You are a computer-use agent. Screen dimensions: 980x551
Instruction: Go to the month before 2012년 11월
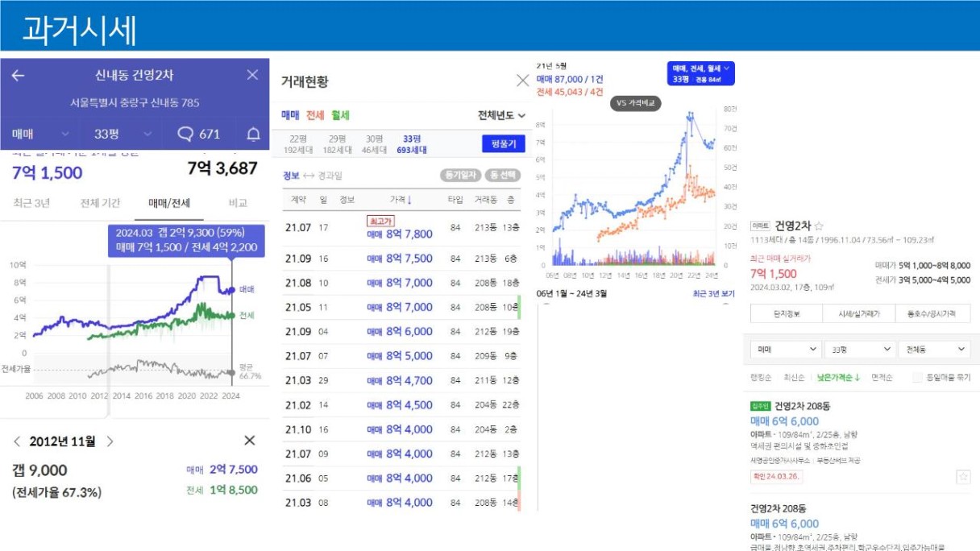pyautogui.click(x=17, y=441)
